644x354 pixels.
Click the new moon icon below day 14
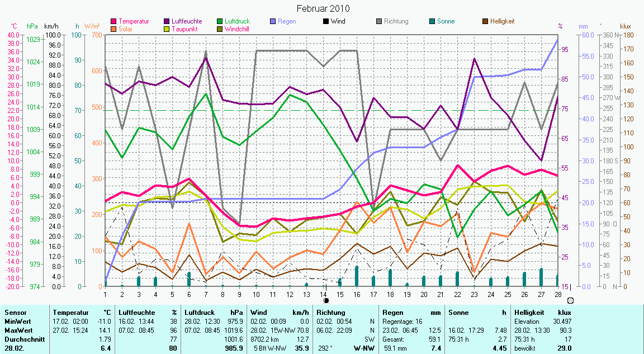tap(326, 300)
